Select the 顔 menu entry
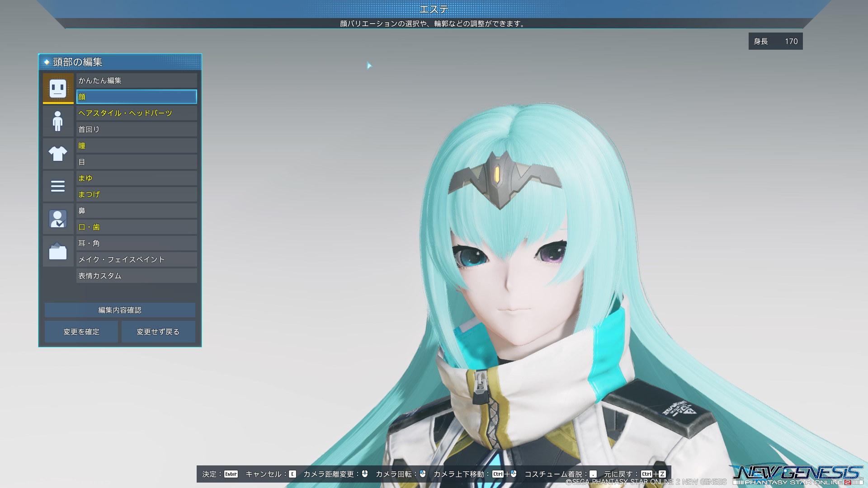Image resolution: width=868 pixels, height=488 pixels. point(137,97)
